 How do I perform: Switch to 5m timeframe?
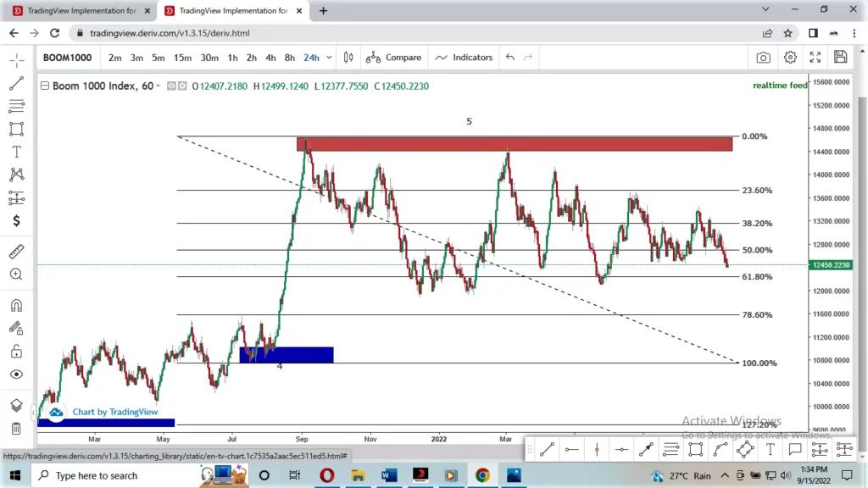point(159,58)
